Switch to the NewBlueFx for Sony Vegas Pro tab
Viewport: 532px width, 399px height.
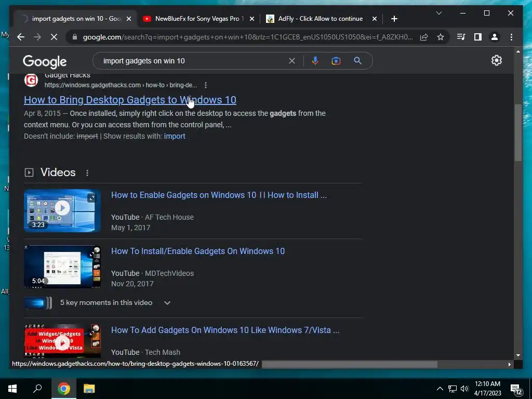pyautogui.click(x=198, y=19)
